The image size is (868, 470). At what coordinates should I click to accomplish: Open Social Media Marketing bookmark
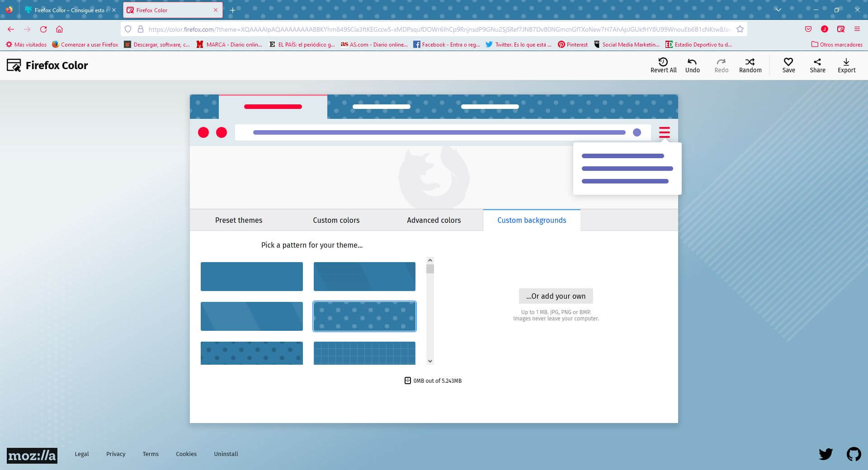(627, 44)
